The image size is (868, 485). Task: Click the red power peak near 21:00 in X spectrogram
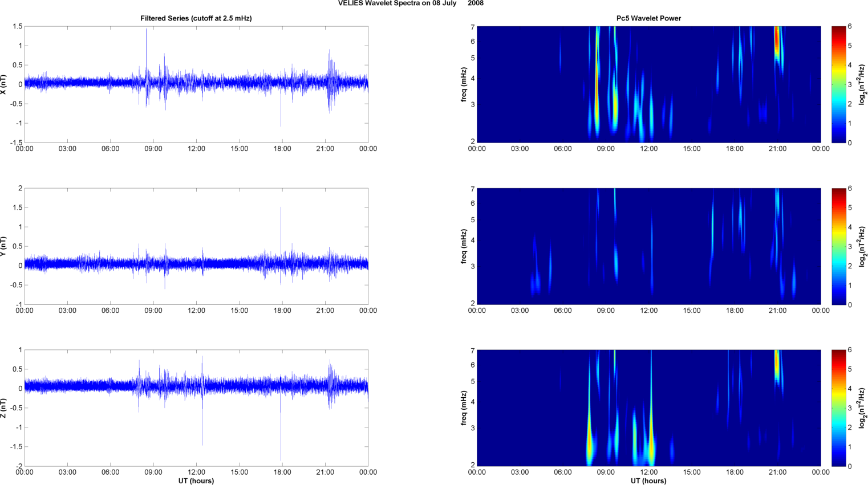coord(776,40)
